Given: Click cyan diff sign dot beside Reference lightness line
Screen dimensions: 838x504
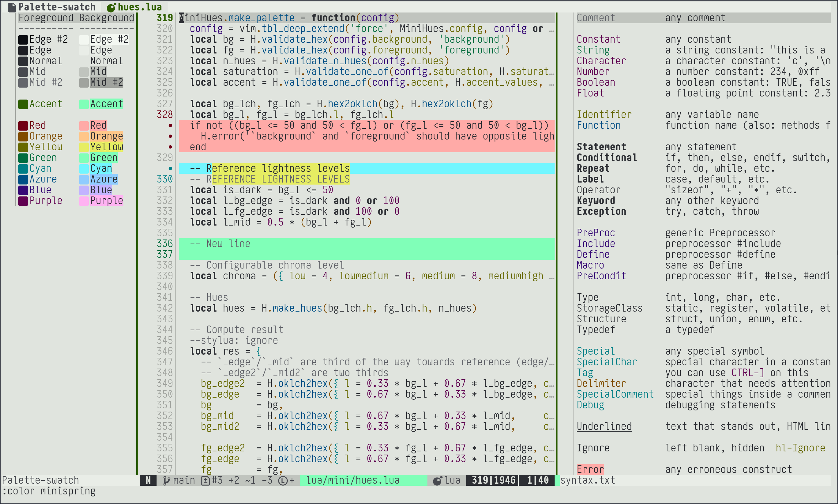Looking at the screenshot, I should [170, 169].
